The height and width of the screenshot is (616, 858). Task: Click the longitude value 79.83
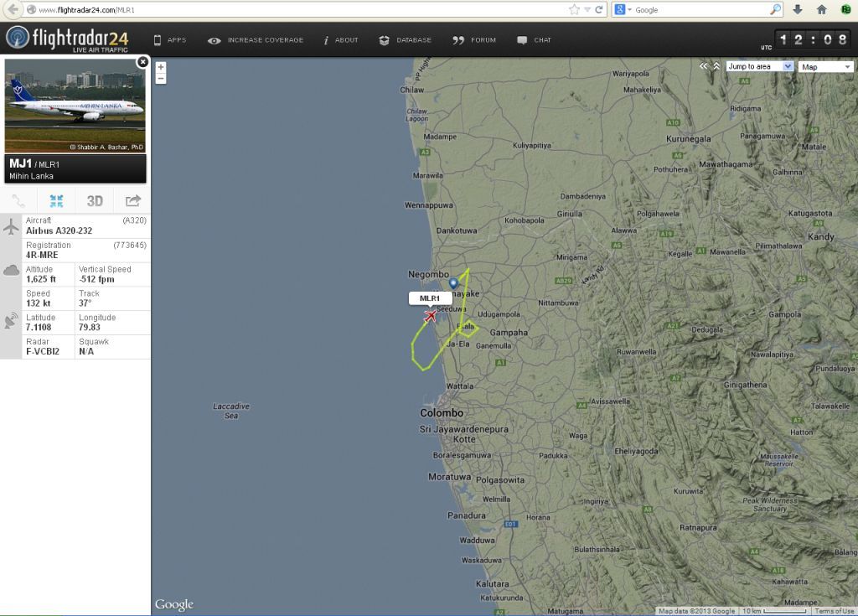pos(89,328)
